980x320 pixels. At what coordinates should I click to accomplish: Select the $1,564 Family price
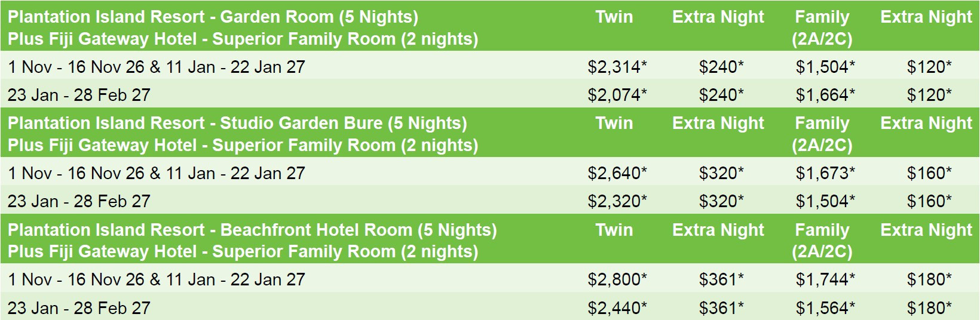(x=825, y=308)
